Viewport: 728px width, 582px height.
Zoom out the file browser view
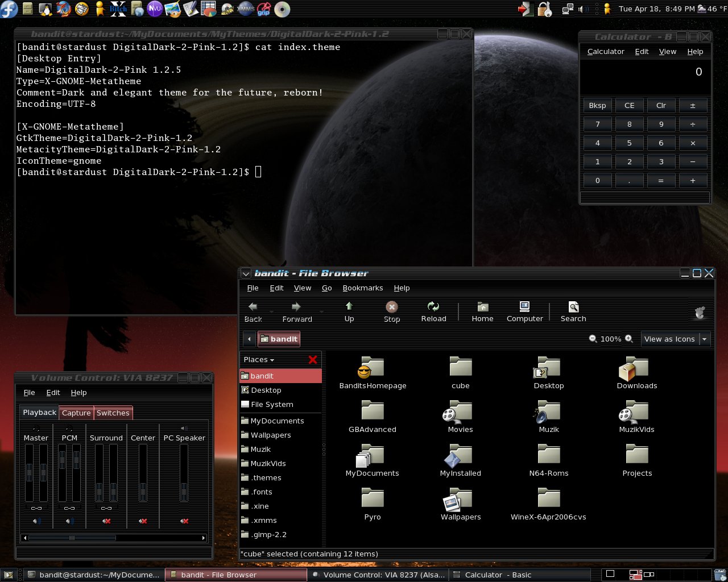pos(593,339)
